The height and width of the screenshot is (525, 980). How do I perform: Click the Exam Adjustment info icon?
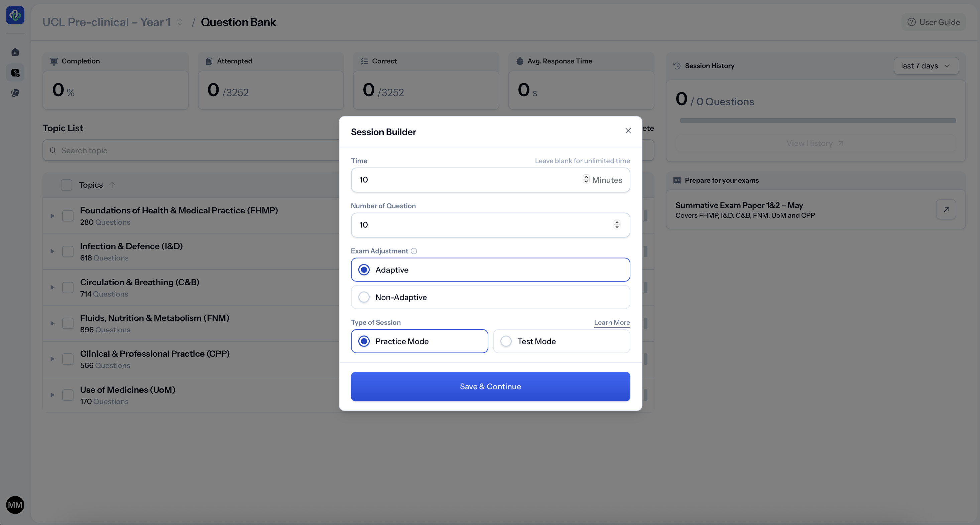(414, 251)
